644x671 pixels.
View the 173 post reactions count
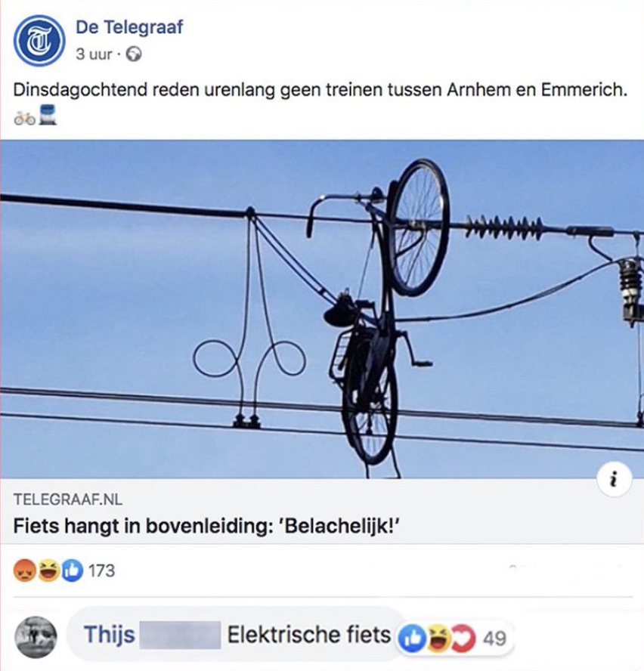click(x=101, y=571)
